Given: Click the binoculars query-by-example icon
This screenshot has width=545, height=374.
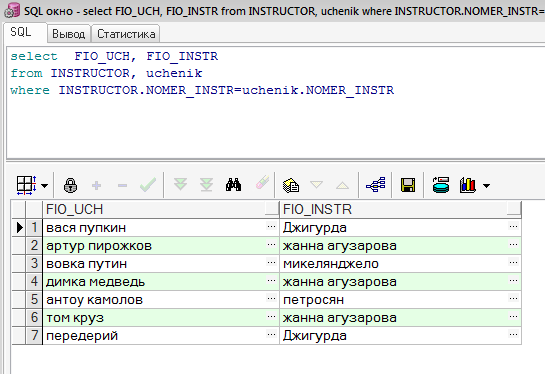Looking at the screenshot, I should [233, 185].
